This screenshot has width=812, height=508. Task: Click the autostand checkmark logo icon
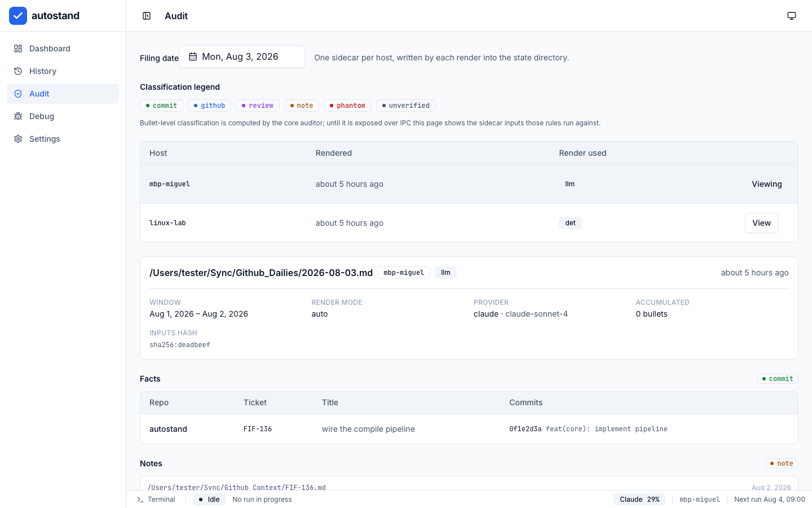[18, 16]
